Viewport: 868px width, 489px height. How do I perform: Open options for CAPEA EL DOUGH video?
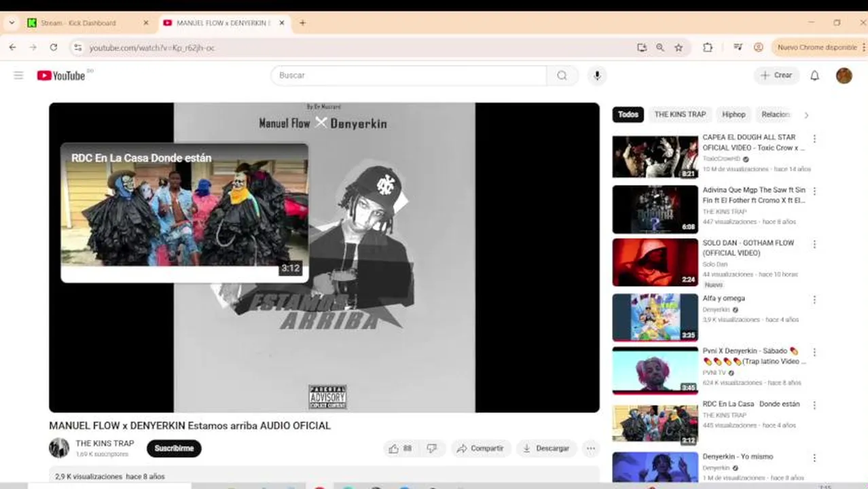(x=814, y=139)
